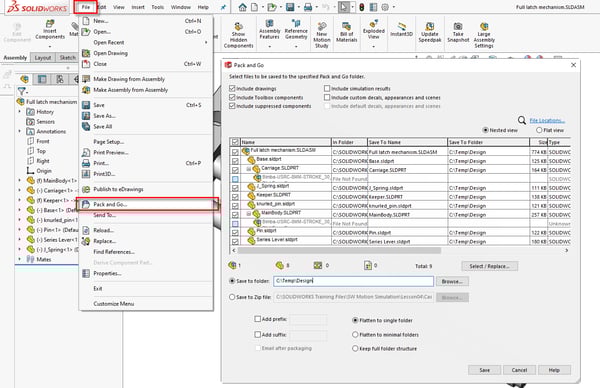Choose Make Drawing from Assembly
This screenshot has width=600, height=388.
pyautogui.click(x=145, y=79)
